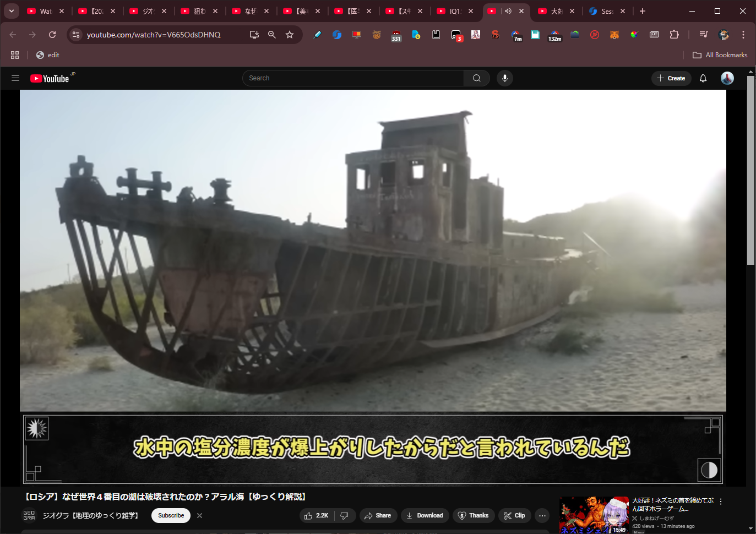Viewport: 756px width, 534px height.
Task: Expand the tab search chevron dropdown
Action: click(x=11, y=11)
